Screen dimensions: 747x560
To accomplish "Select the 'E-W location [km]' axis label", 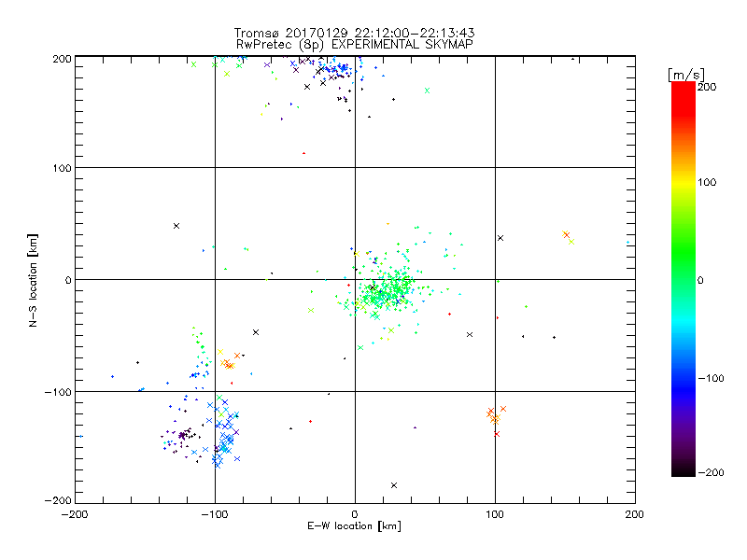I will (x=354, y=526).
